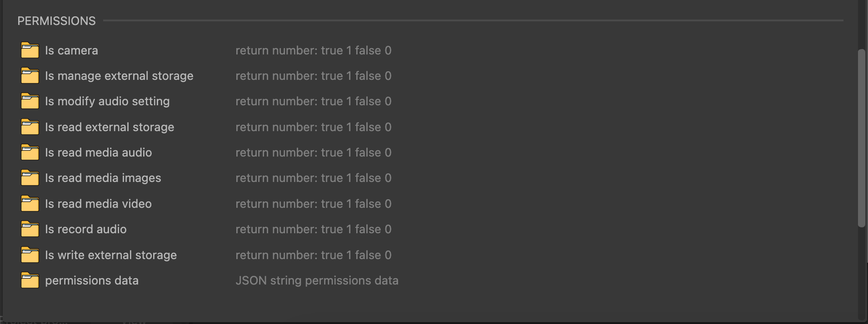Click the vertical scrollbar thumb on the right
Screen dimensions: 868x324
[x=861, y=138]
